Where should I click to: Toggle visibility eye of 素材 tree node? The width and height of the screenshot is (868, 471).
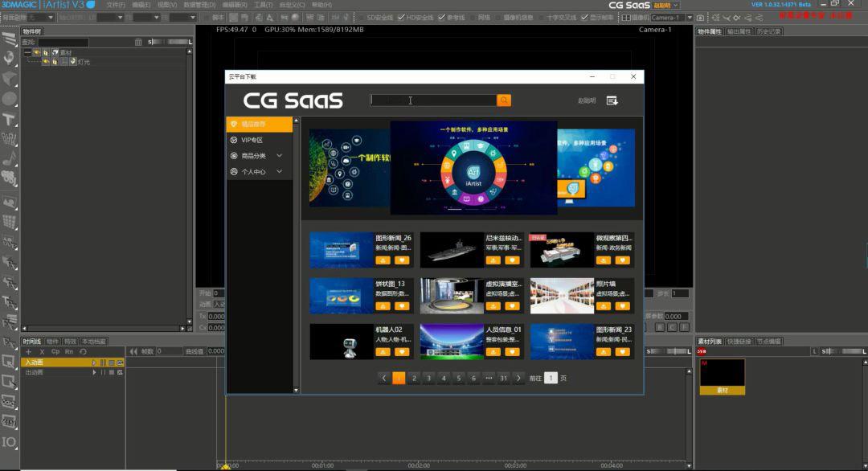36,52
